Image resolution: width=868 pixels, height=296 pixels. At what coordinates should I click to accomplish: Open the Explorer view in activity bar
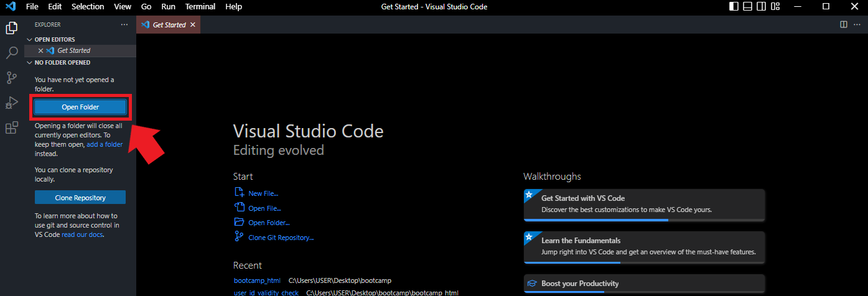(11, 28)
